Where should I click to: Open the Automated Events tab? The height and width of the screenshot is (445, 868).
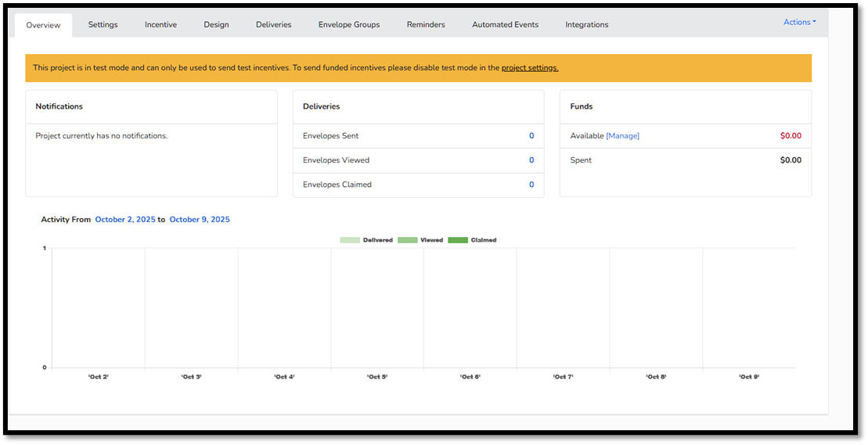tap(506, 24)
